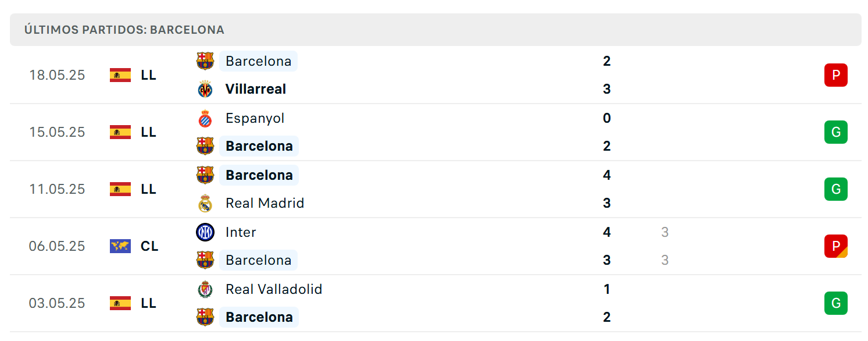The image size is (868, 341).
Task: Click the Real Valladolid crest icon
Action: click(205, 289)
